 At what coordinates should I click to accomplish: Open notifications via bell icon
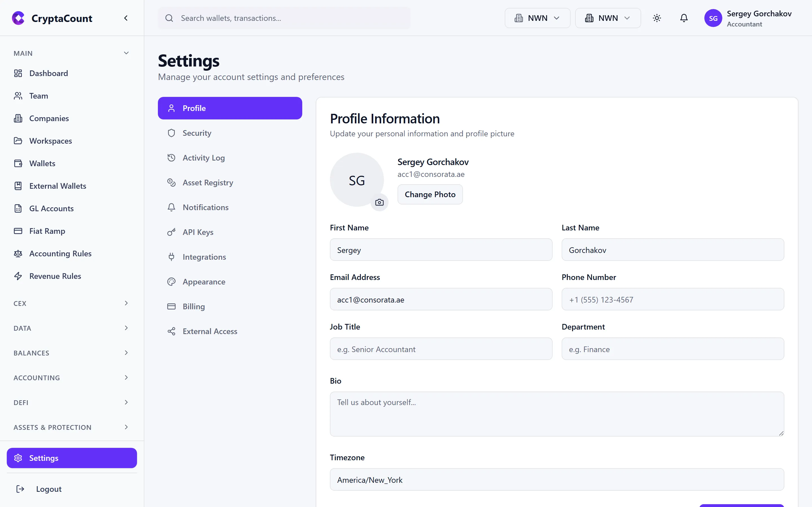(684, 18)
